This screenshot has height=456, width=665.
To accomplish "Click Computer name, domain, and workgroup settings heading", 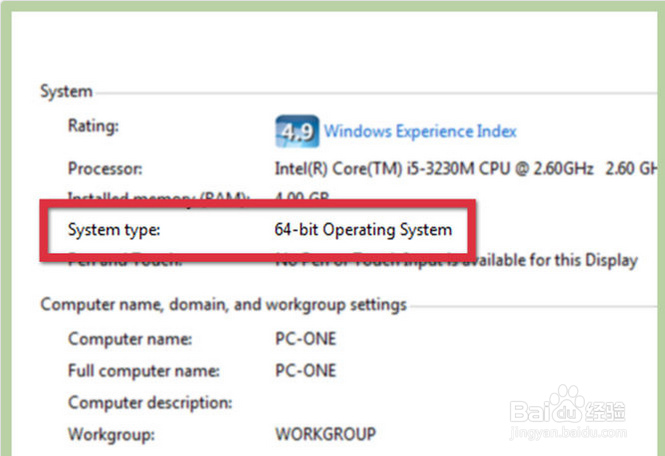I will pyautogui.click(x=224, y=305).
